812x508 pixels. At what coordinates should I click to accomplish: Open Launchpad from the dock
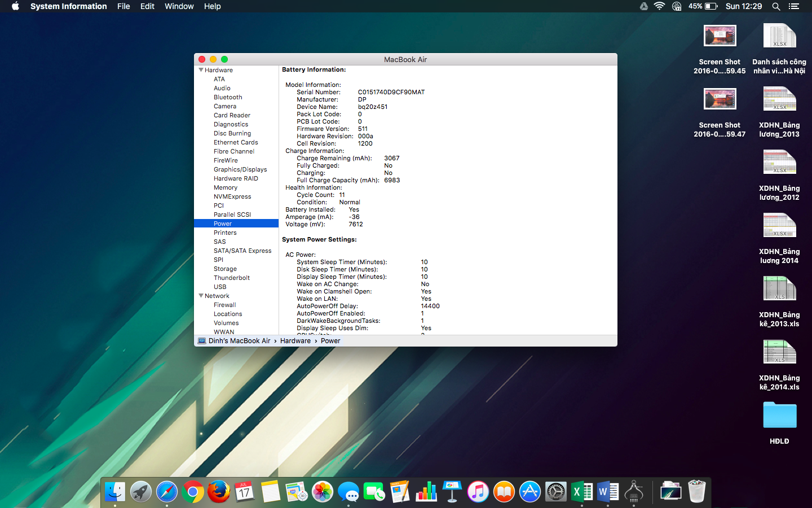pos(141,492)
